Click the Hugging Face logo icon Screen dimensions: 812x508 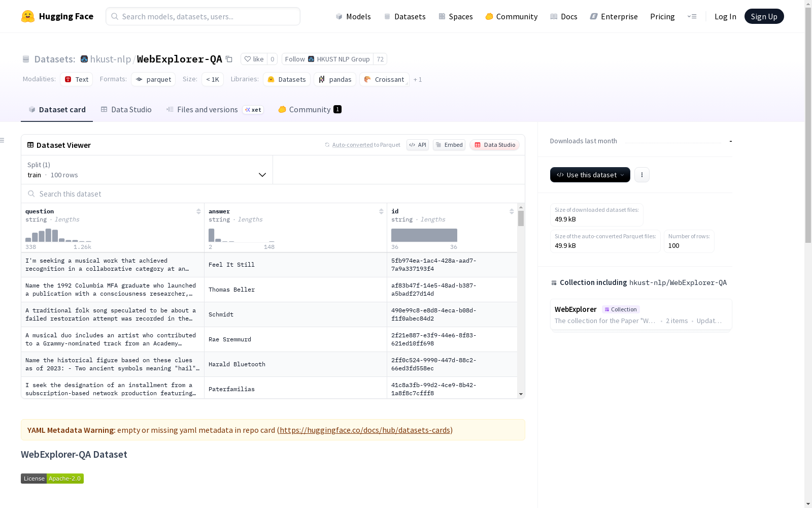coord(28,16)
